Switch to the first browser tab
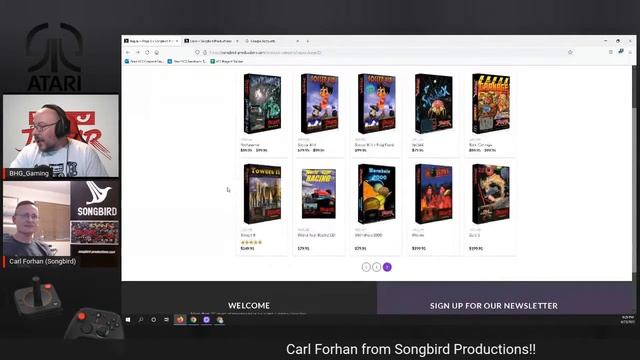Screen dimensions: 640x360 pyautogui.click(x=151, y=41)
